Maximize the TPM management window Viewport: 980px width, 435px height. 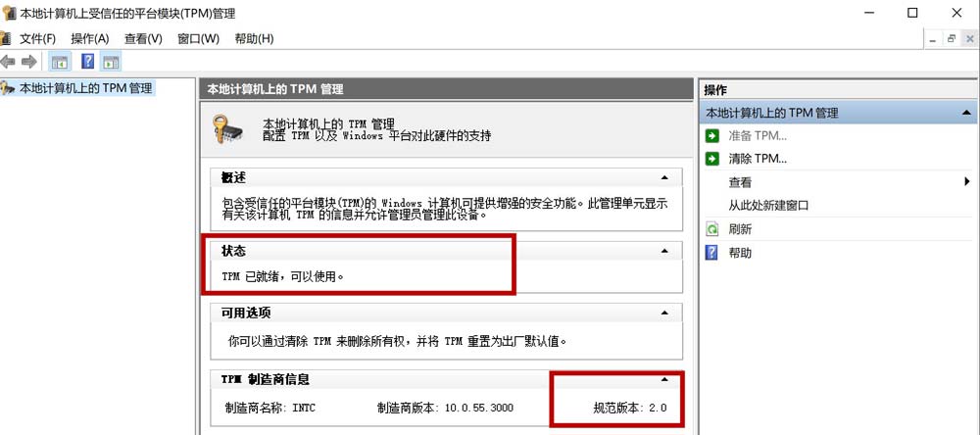(912, 13)
